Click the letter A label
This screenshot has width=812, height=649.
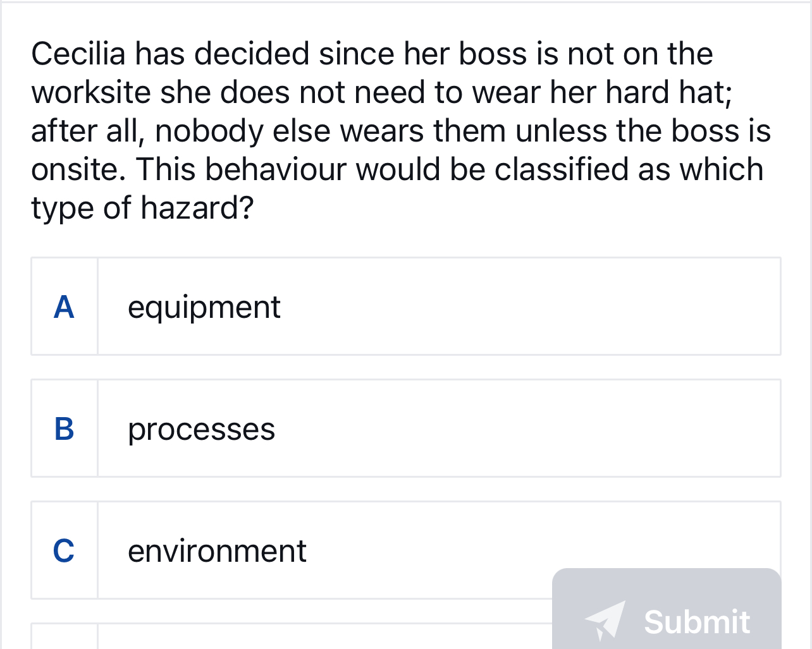pyautogui.click(x=64, y=308)
